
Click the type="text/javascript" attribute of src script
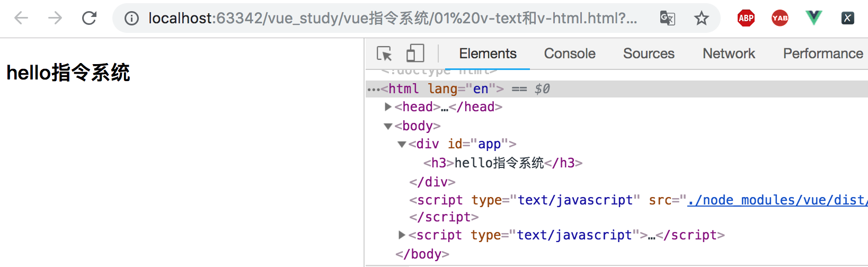click(x=556, y=200)
